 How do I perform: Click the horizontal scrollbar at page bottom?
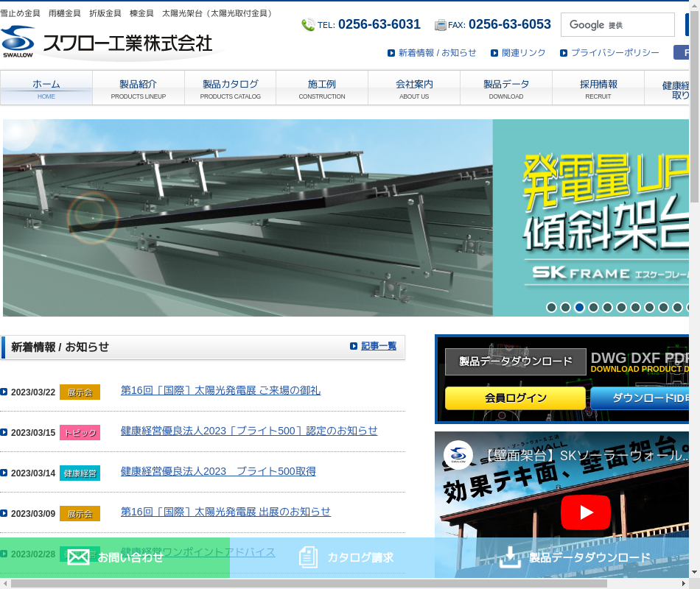[309, 583]
